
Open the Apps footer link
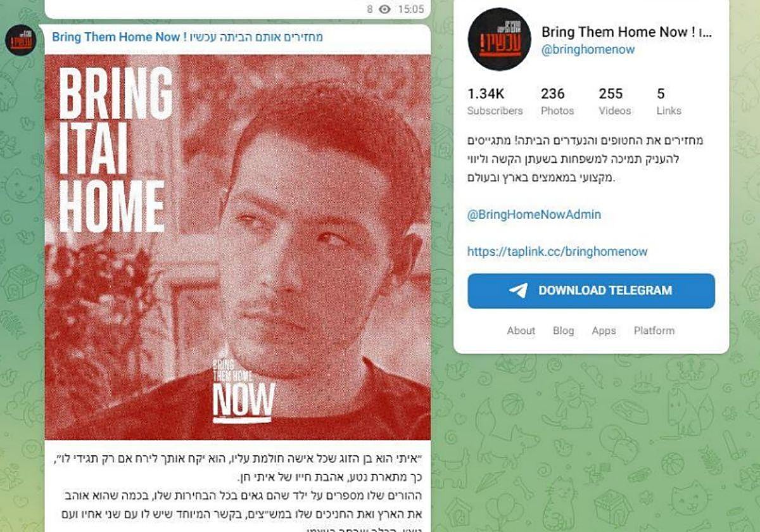tap(604, 331)
